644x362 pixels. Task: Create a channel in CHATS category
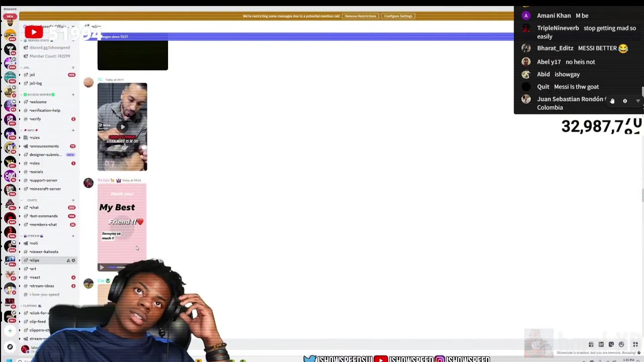[x=73, y=200]
